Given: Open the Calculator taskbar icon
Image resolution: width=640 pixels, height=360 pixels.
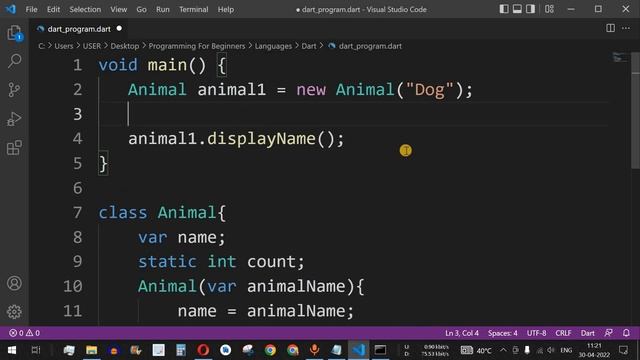Looking at the screenshot, I should [181, 350].
